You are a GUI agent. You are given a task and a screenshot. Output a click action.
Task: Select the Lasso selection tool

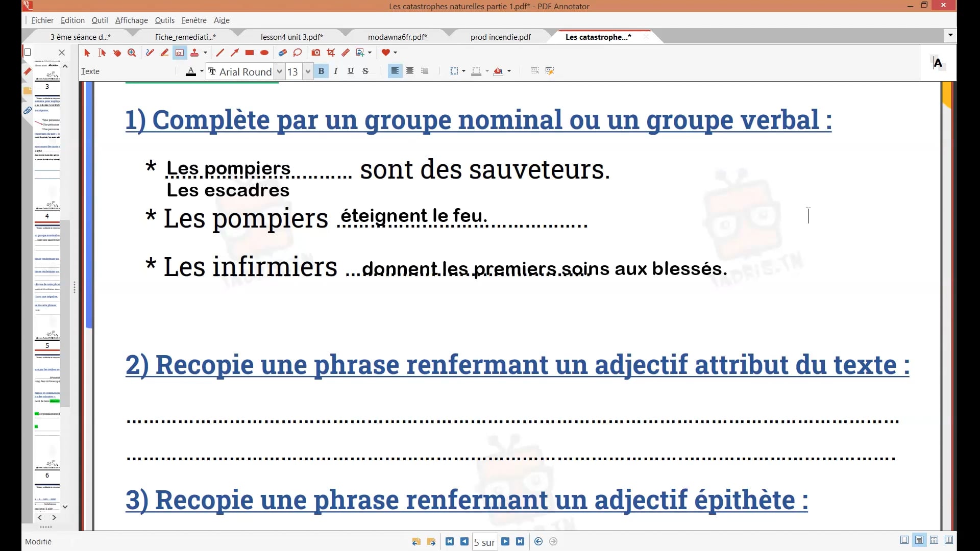click(298, 53)
